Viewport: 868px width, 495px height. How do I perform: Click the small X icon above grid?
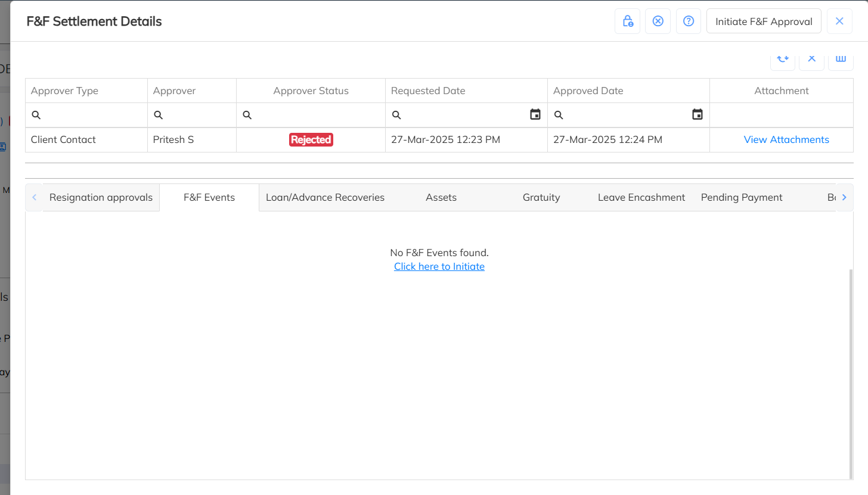811,59
